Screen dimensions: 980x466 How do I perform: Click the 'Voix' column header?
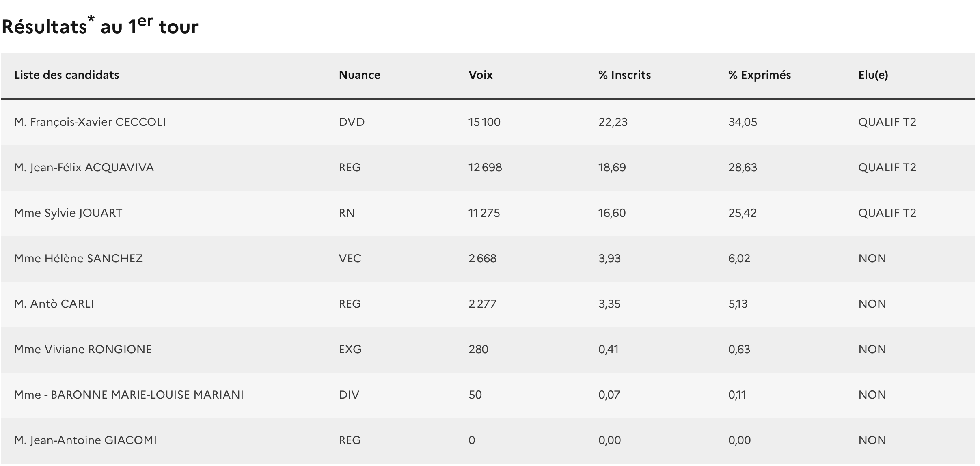click(480, 75)
